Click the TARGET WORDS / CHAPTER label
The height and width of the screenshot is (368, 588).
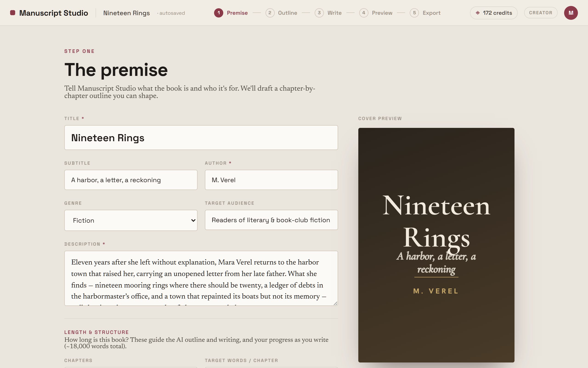click(x=241, y=360)
